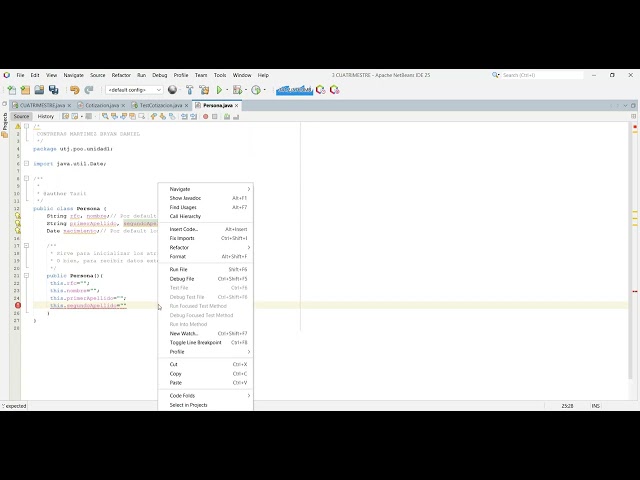The height and width of the screenshot is (480, 640).
Task: Click the red error mark in right error stripe
Action: point(635,291)
